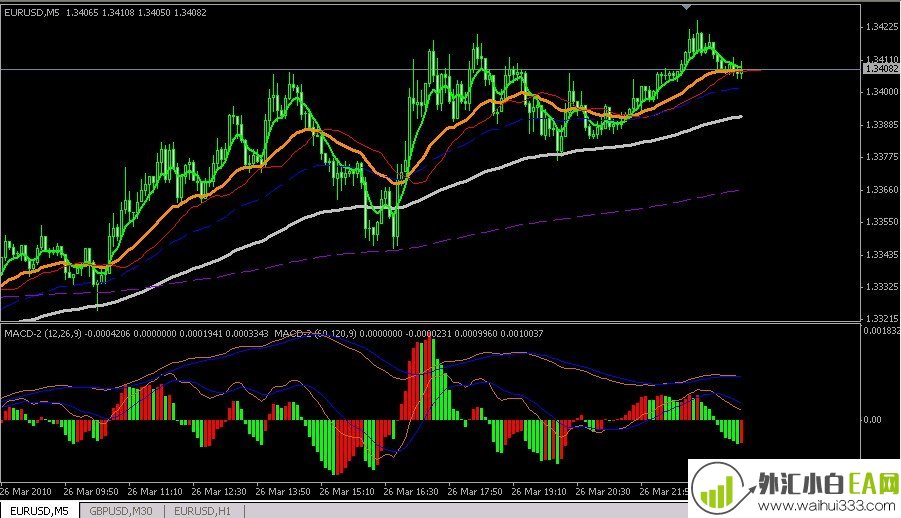Open the EURUSD,H1 chart tab
This screenshot has height=518, width=901.
tap(202, 510)
